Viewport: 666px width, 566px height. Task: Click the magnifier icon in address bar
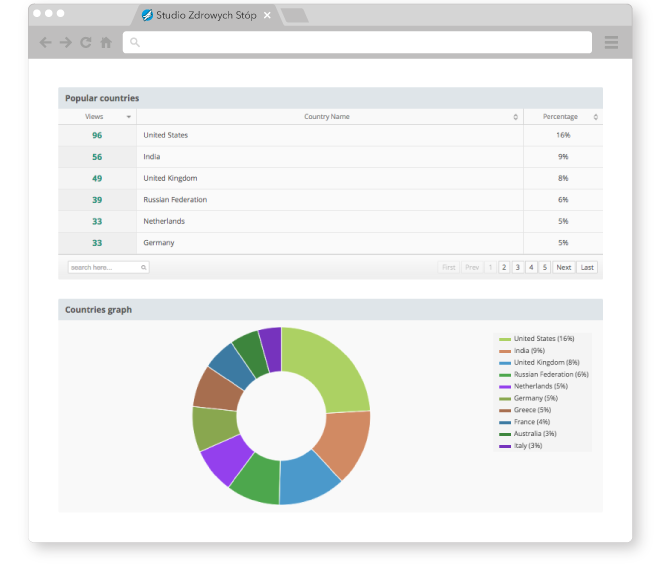[135, 42]
